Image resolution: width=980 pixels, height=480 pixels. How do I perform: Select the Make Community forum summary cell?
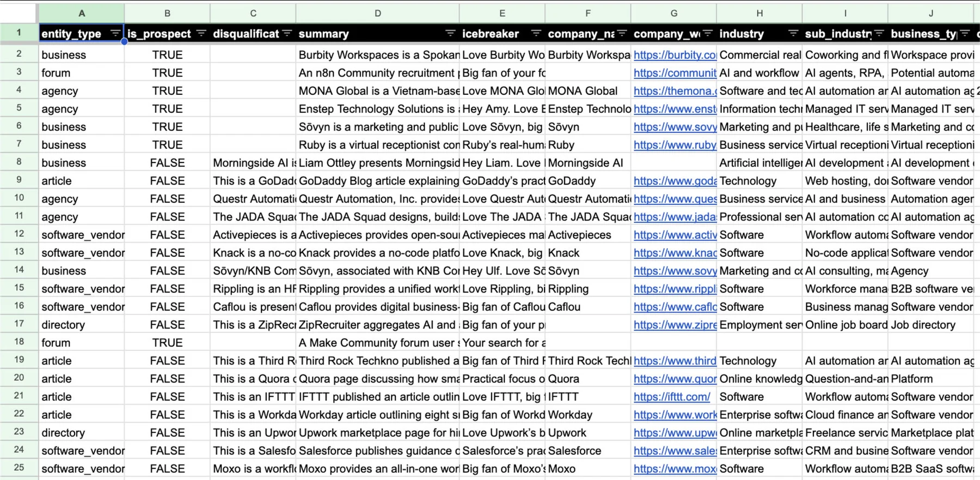pos(378,342)
